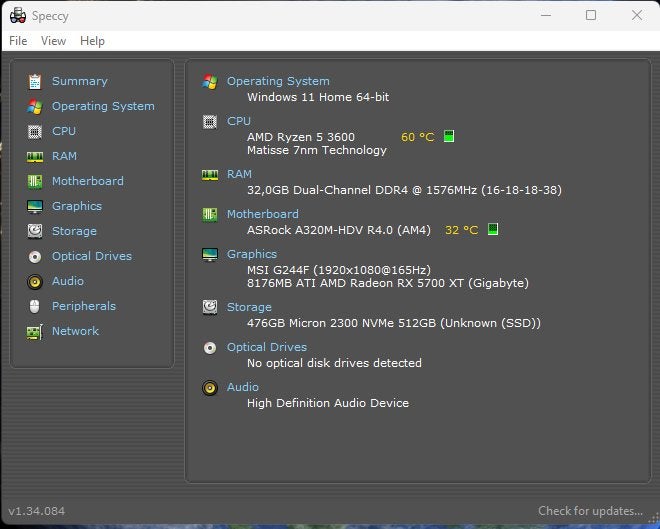Screen dimensions: 660x529
Task: View the Storage section from sidebar
Action: [74, 231]
